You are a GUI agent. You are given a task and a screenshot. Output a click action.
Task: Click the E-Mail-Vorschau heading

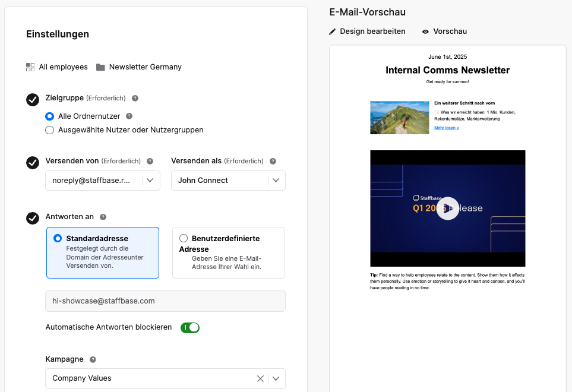coord(367,12)
